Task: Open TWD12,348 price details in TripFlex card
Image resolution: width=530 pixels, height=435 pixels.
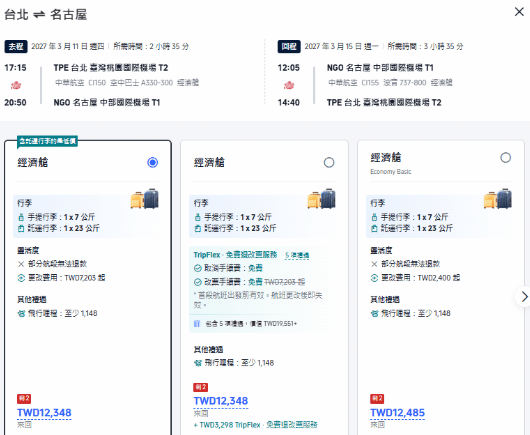Action: click(x=221, y=401)
